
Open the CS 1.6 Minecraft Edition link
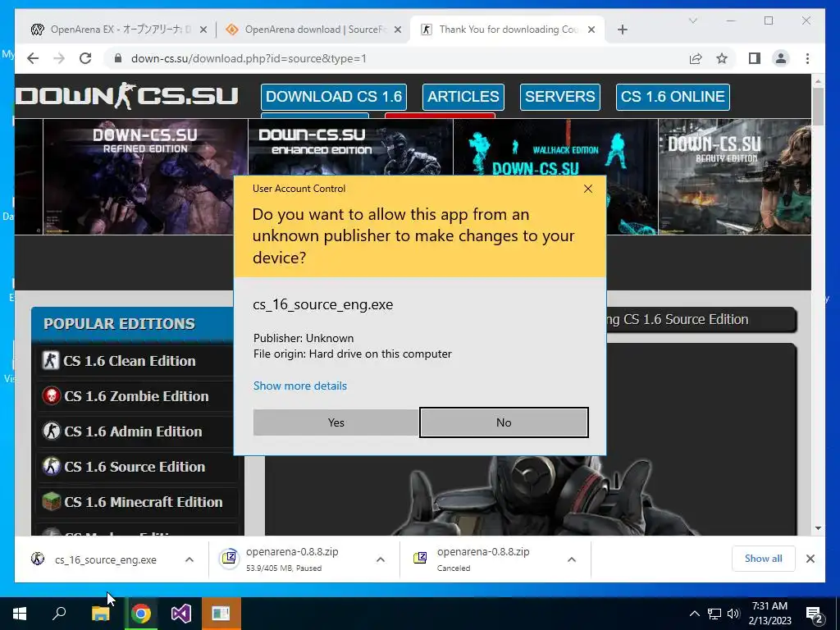(143, 503)
